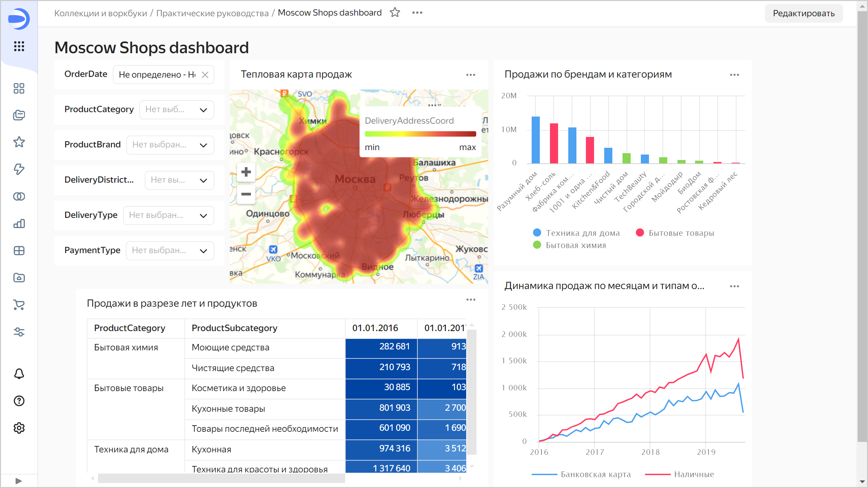Zoom out on the heat map
868x488 pixels.
(x=246, y=194)
